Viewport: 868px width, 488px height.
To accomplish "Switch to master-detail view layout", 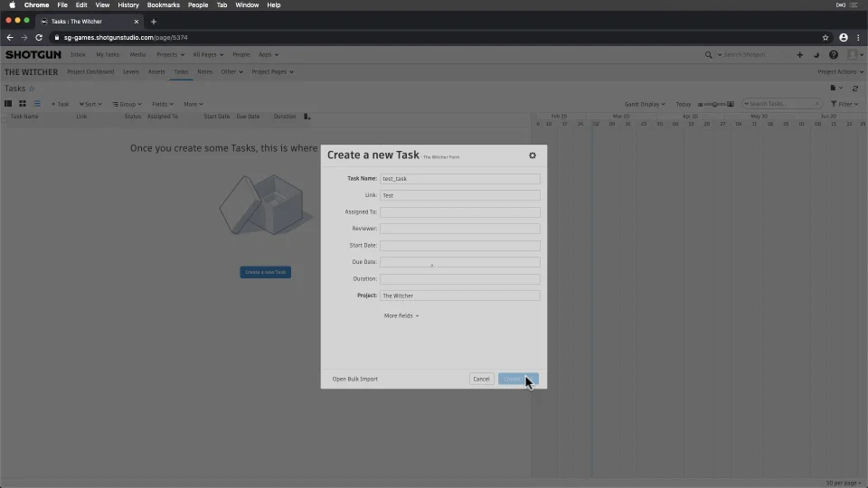I will 8,103.
